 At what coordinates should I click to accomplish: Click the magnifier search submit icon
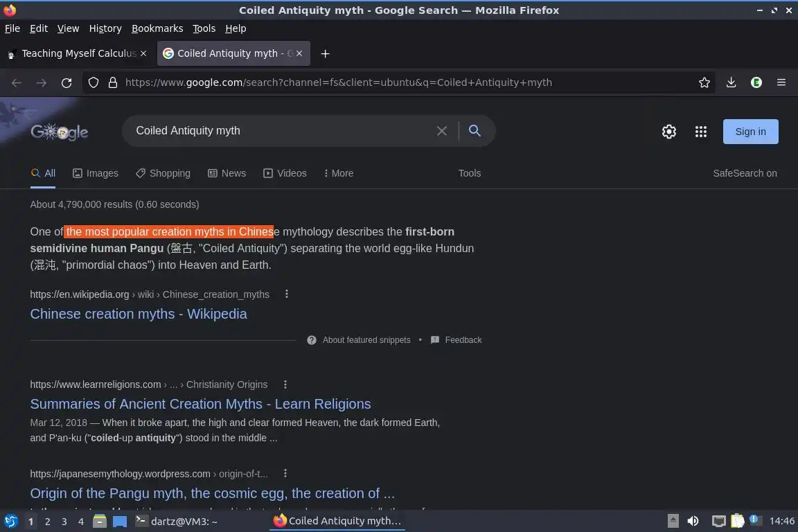click(475, 131)
